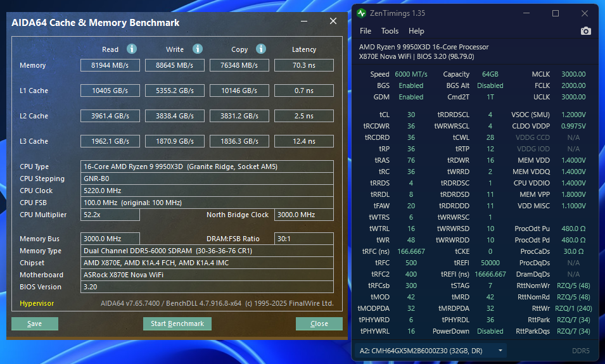605x364 pixels.
Task: Click the info icon next to Read
Action: click(x=132, y=49)
